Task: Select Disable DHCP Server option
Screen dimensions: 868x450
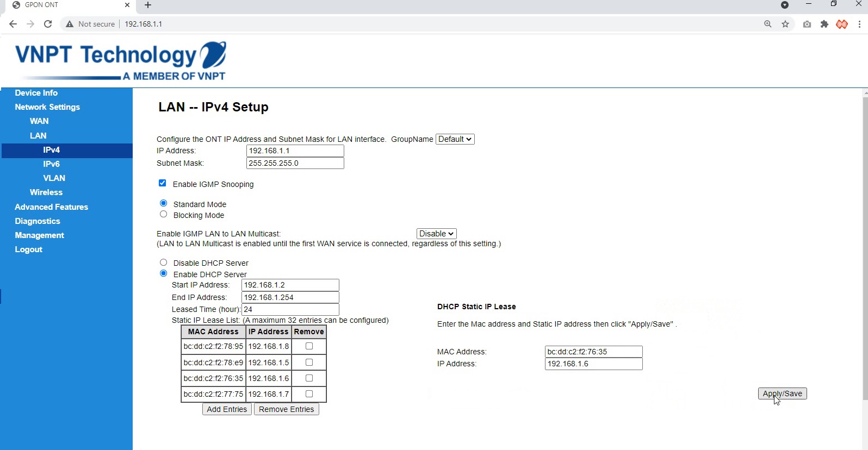Action: (x=163, y=262)
